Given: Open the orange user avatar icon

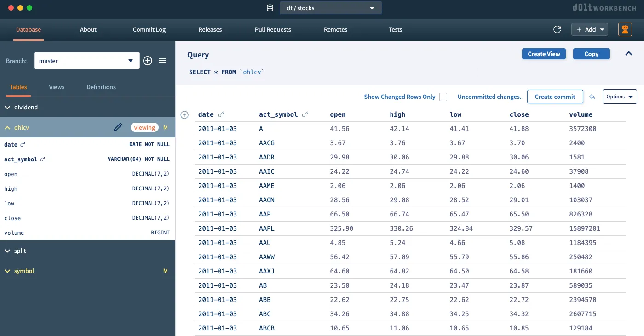Looking at the screenshot, I should pos(625,29).
